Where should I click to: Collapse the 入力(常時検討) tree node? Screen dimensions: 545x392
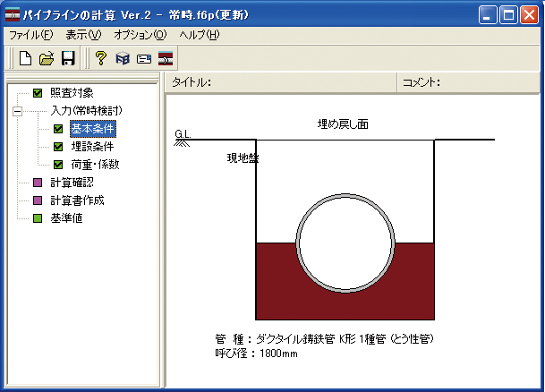click(x=17, y=111)
